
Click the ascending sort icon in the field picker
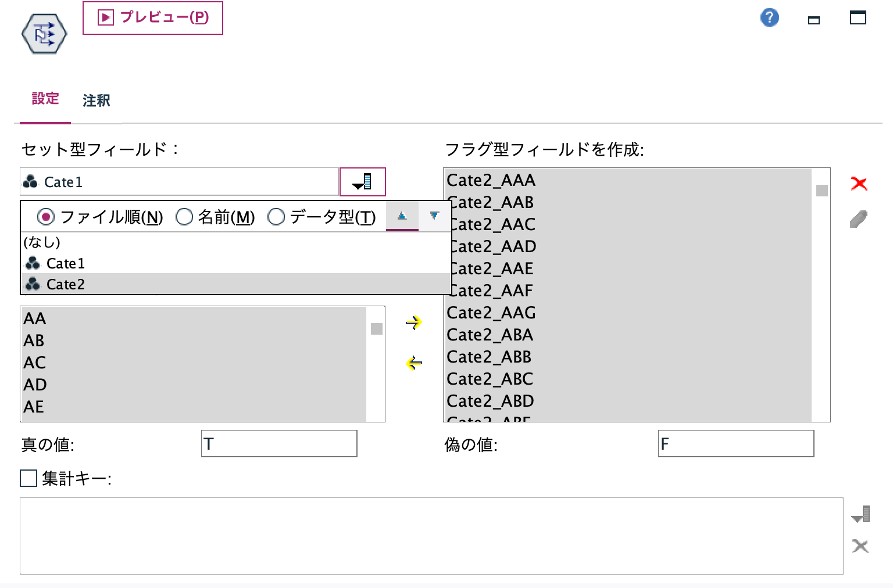coord(402,216)
